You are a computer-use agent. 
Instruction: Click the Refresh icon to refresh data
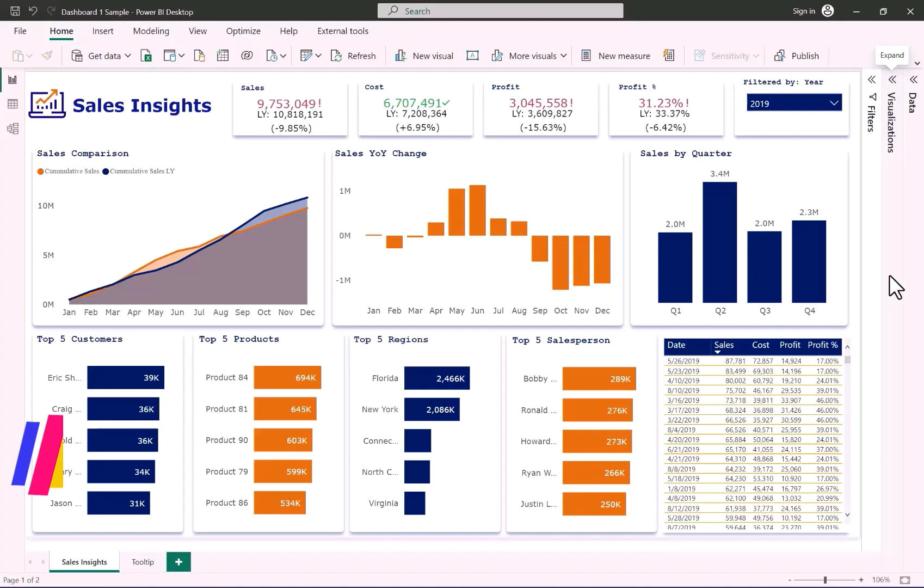(x=354, y=55)
